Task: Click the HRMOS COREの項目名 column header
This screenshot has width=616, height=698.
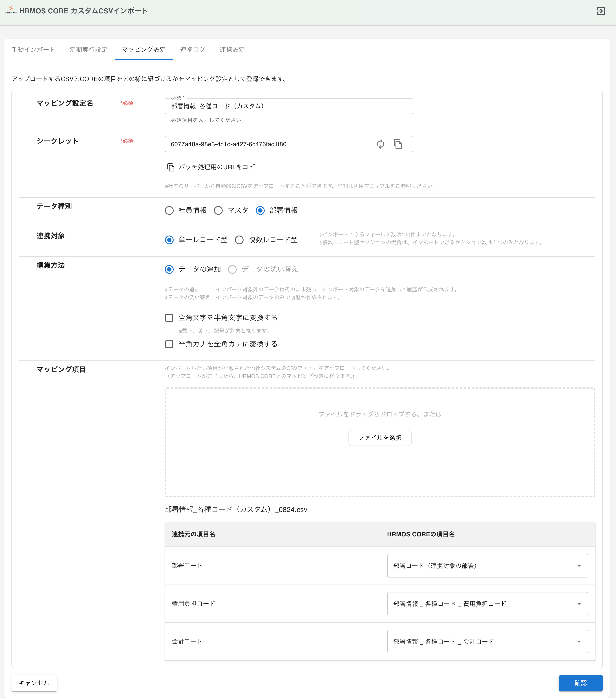Action: [421, 534]
